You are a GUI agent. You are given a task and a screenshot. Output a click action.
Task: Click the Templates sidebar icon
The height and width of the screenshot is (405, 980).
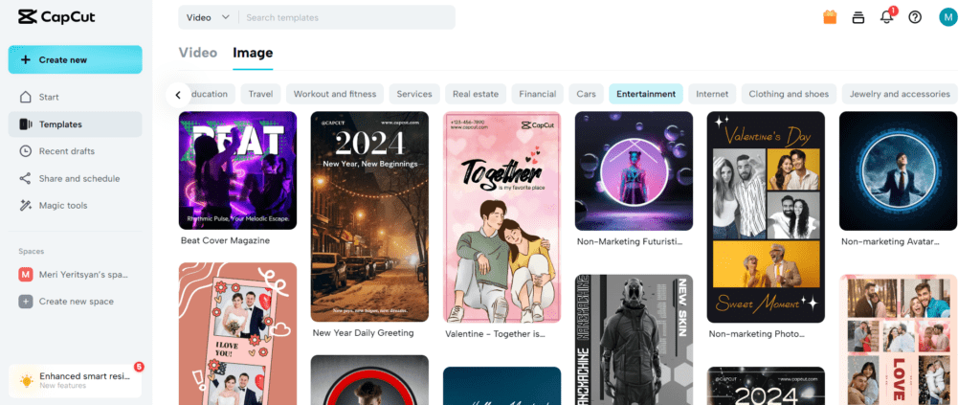click(x=26, y=124)
